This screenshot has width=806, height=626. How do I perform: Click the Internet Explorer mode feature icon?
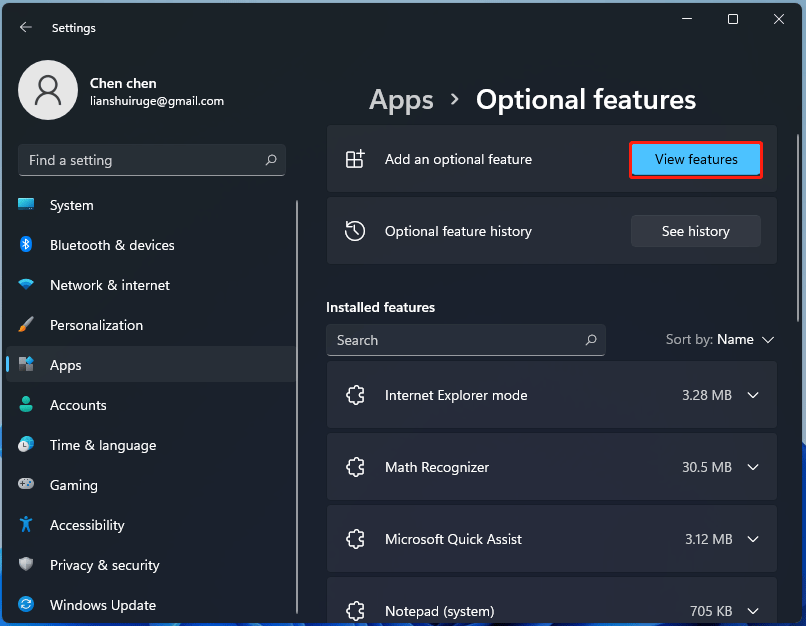(x=355, y=395)
